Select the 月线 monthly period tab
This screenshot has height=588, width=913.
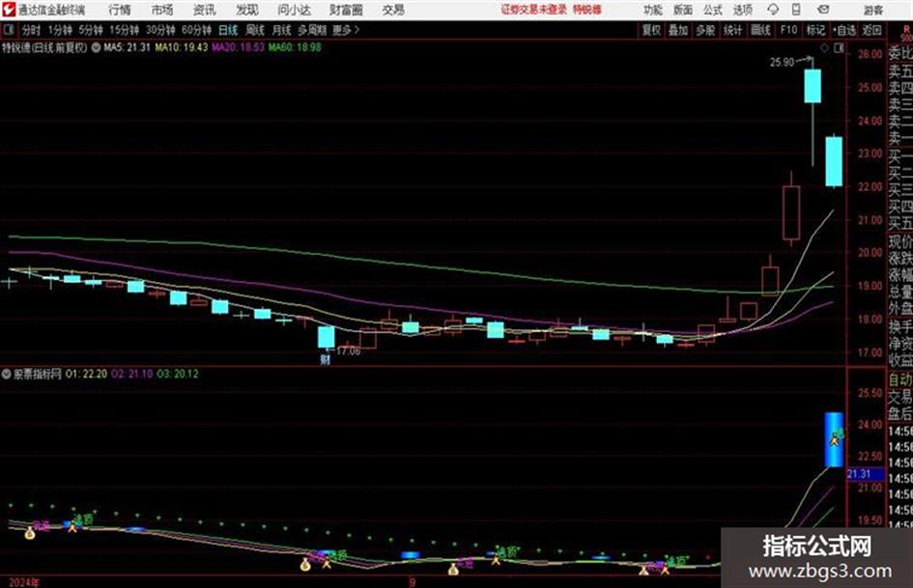tap(282, 30)
